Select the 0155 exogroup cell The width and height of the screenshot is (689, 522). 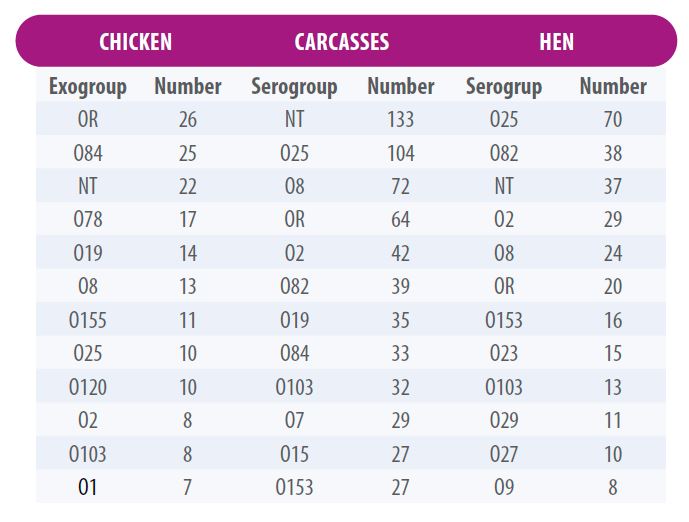point(88,320)
